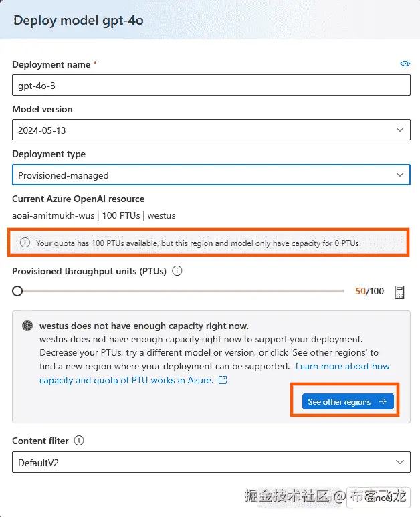Expand the Deployment type dropdown
Viewport: 420px width, 517px height.
click(x=211, y=175)
